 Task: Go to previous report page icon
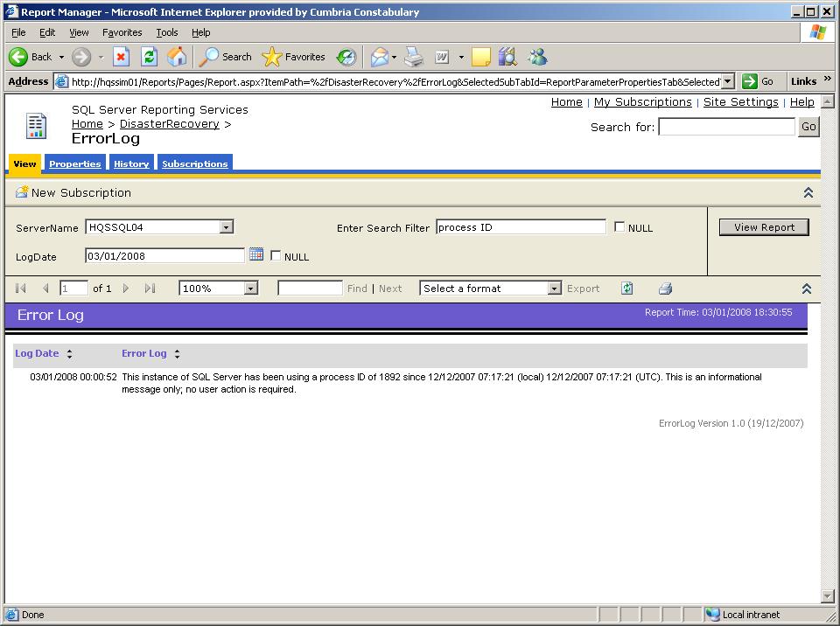click(45, 289)
